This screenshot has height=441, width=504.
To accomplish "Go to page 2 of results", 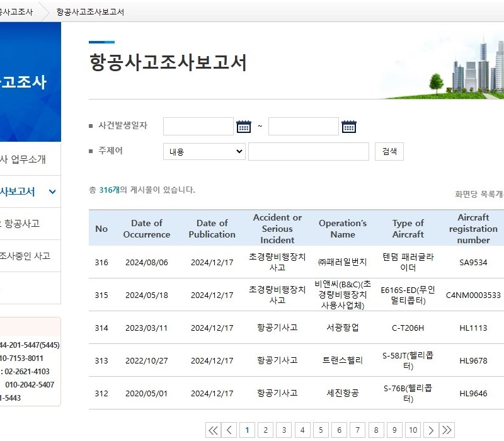I will click(x=266, y=430).
